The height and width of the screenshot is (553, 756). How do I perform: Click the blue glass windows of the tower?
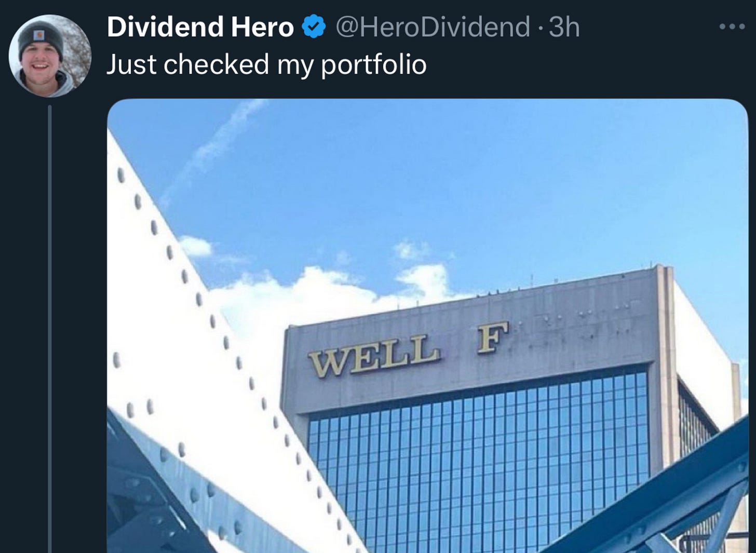pos(478,462)
